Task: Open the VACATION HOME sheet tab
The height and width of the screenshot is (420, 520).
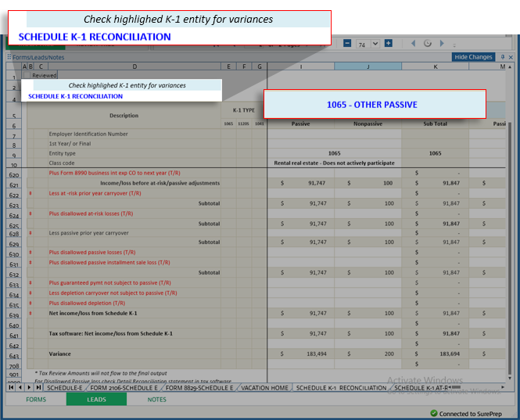Action: [x=264, y=388]
